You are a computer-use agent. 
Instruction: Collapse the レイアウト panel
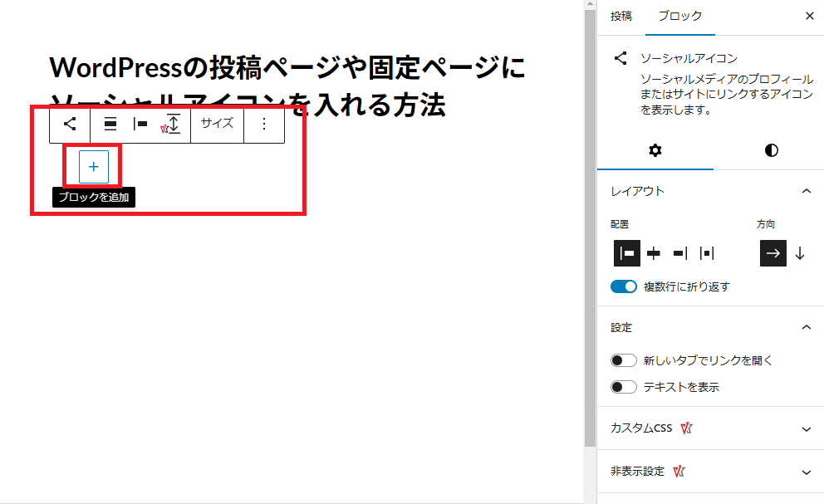pyautogui.click(x=710, y=191)
